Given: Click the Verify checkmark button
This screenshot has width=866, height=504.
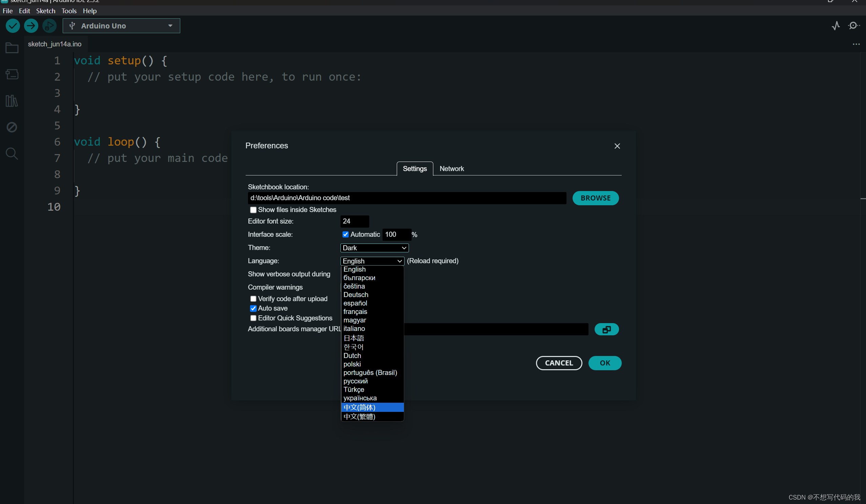Looking at the screenshot, I should coord(13,26).
